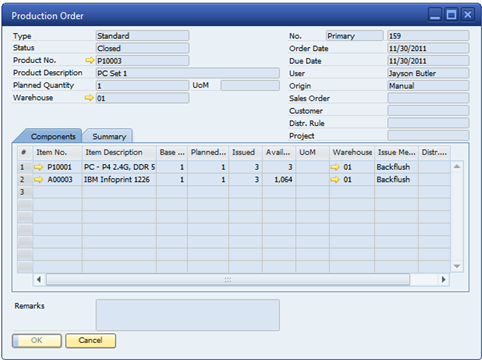The height and width of the screenshot is (360, 482).
Task: Click the order number field 159
Action: click(428, 36)
